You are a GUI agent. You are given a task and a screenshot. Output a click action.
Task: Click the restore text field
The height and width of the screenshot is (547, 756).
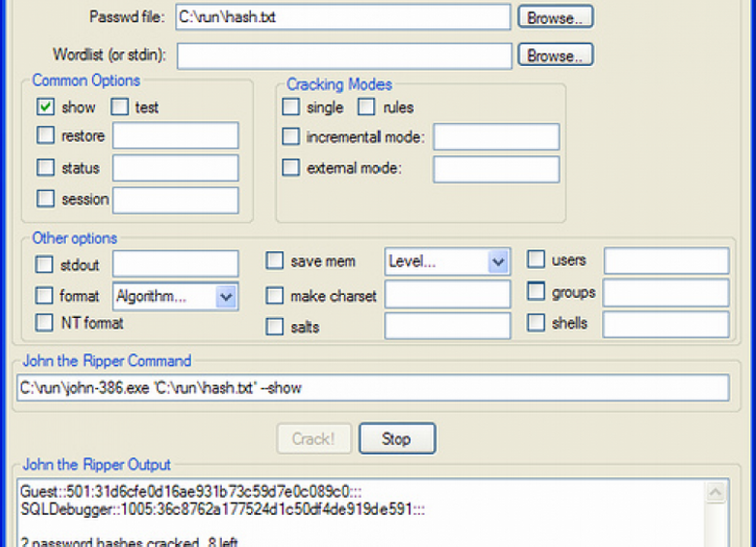[x=175, y=135]
